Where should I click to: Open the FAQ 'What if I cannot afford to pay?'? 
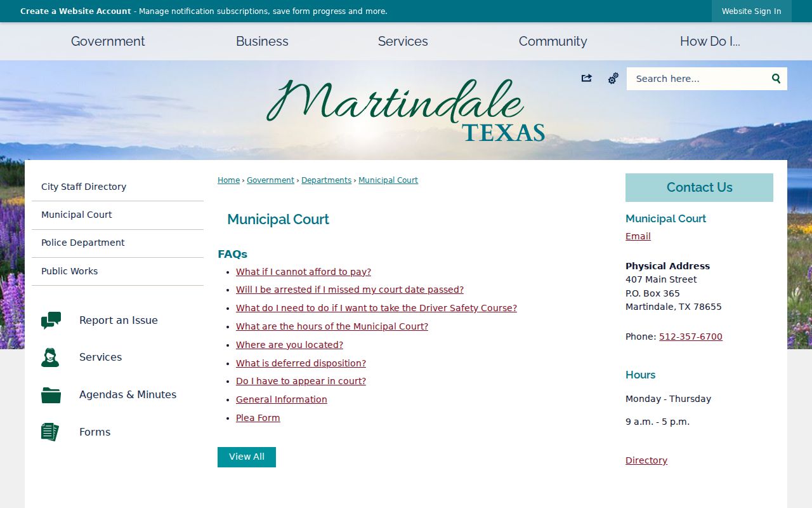303,272
